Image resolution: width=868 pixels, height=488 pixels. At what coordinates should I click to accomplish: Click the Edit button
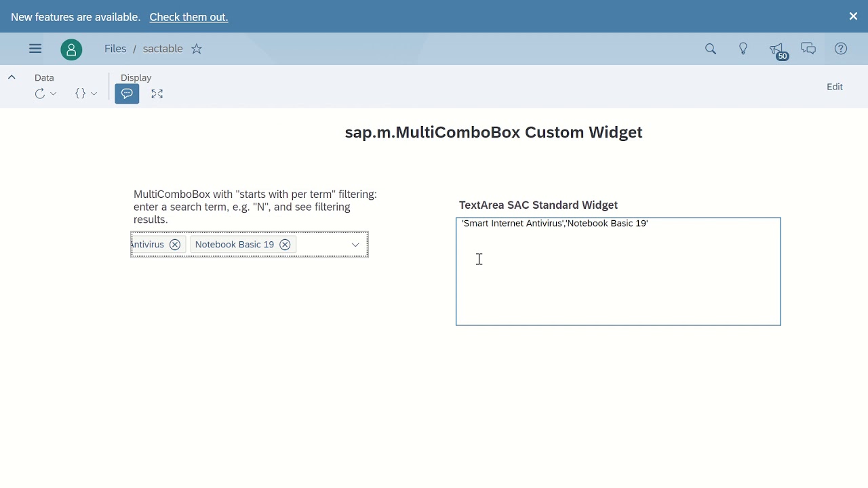pos(835,87)
